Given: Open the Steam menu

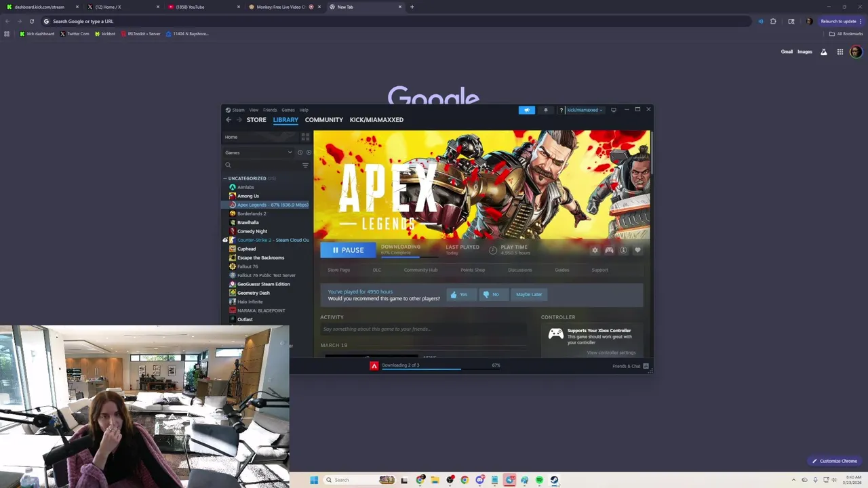Looking at the screenshot, I should pyautogui.click(x=239, y=110).
